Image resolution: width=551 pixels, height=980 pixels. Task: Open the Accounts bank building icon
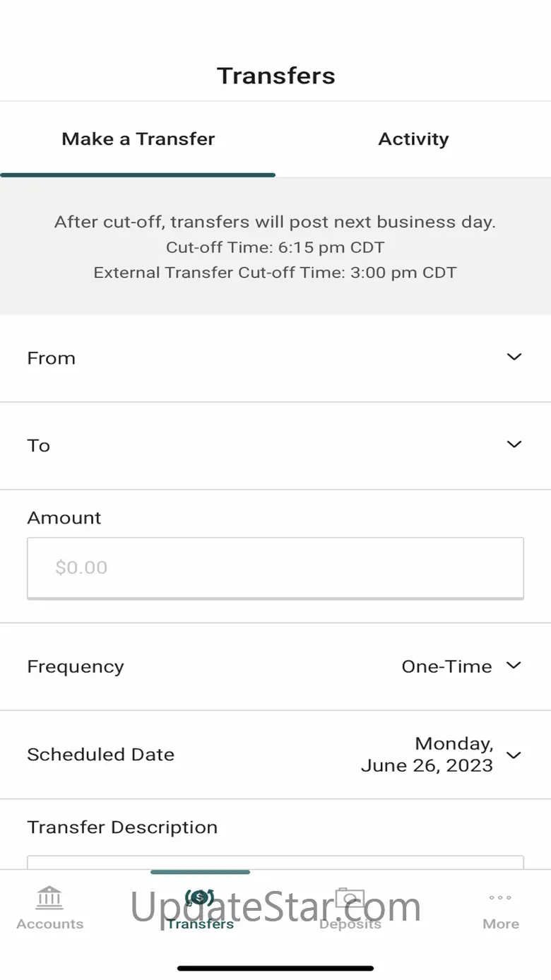tap(49, 897)
